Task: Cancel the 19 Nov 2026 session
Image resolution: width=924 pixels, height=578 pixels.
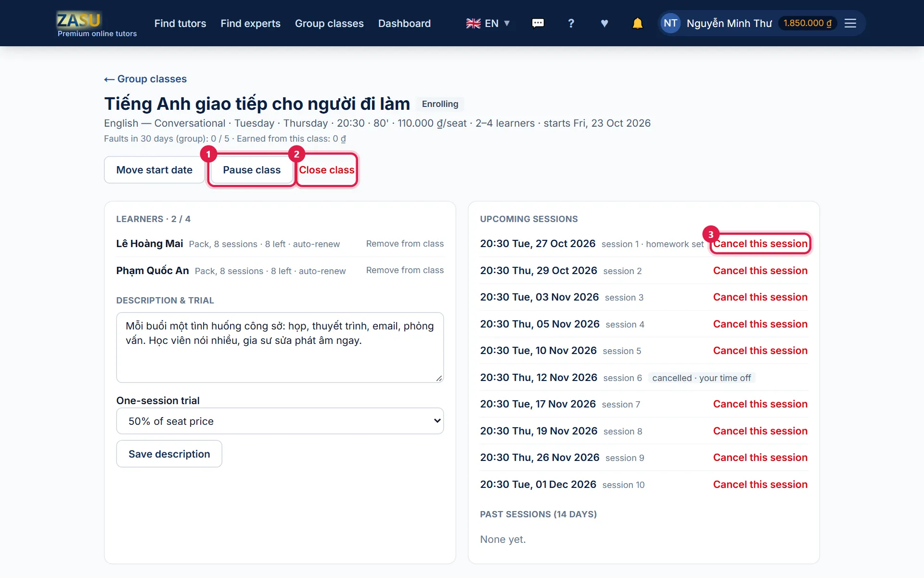Action: pos(760,431)
